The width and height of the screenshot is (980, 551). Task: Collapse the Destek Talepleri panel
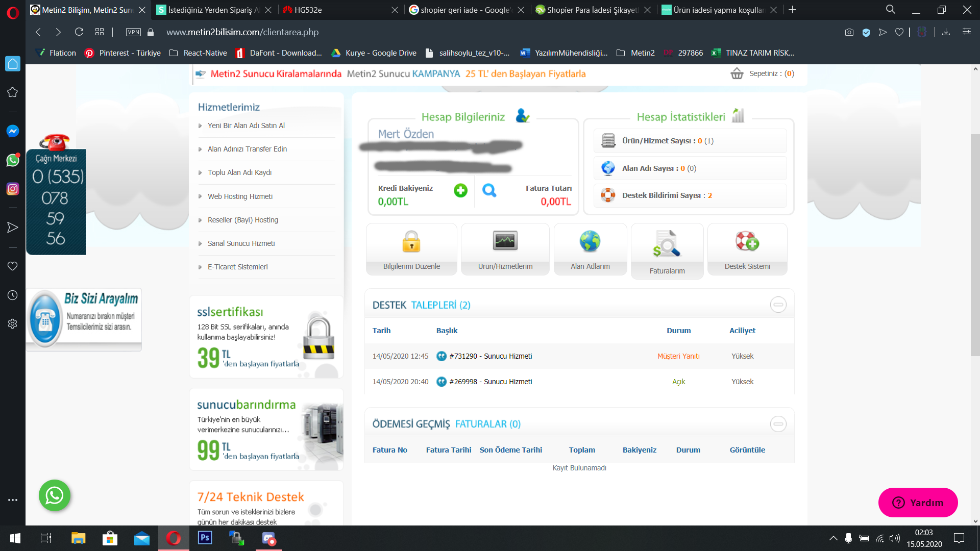coord(778,305)
